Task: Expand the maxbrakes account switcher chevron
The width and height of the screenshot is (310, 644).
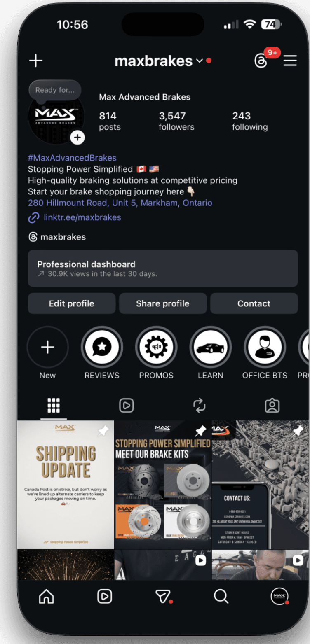Action: click(199, 61)
